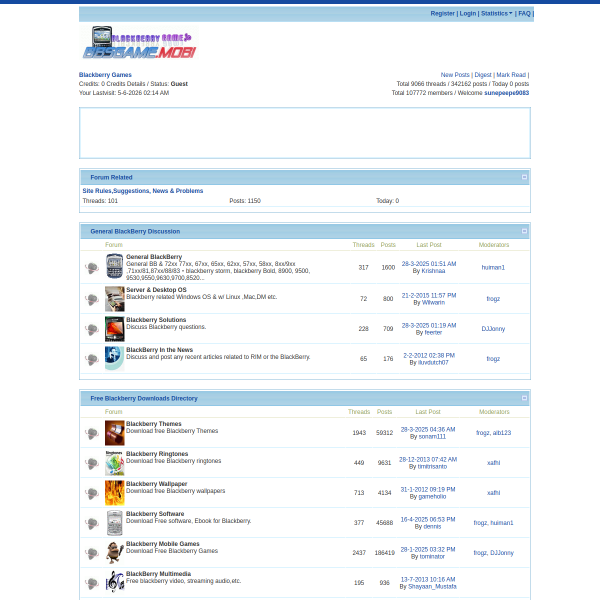Open Blackberry Solutions forum title
This screenshot has height=600, width=600.
(x=156, y=320)
